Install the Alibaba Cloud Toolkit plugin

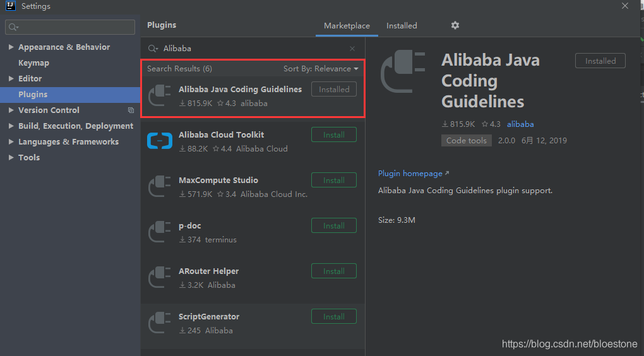pyautogui.click(x=334, y=134)
